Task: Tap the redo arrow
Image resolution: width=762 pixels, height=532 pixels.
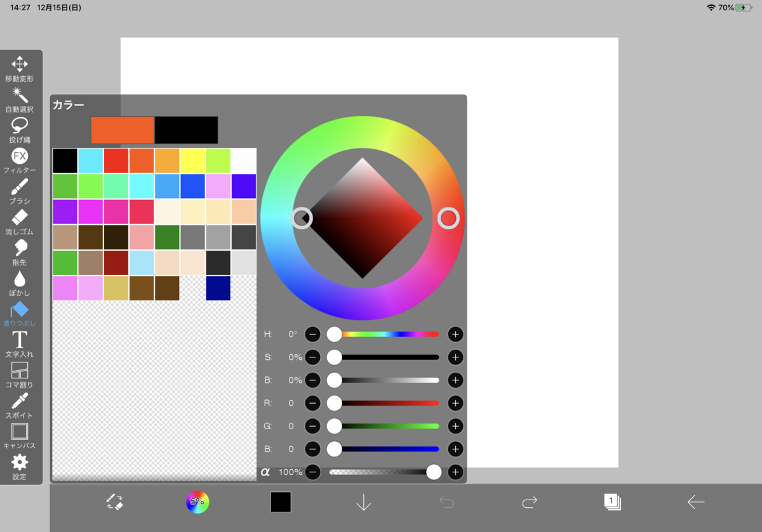Action: [x=530, y=502]
